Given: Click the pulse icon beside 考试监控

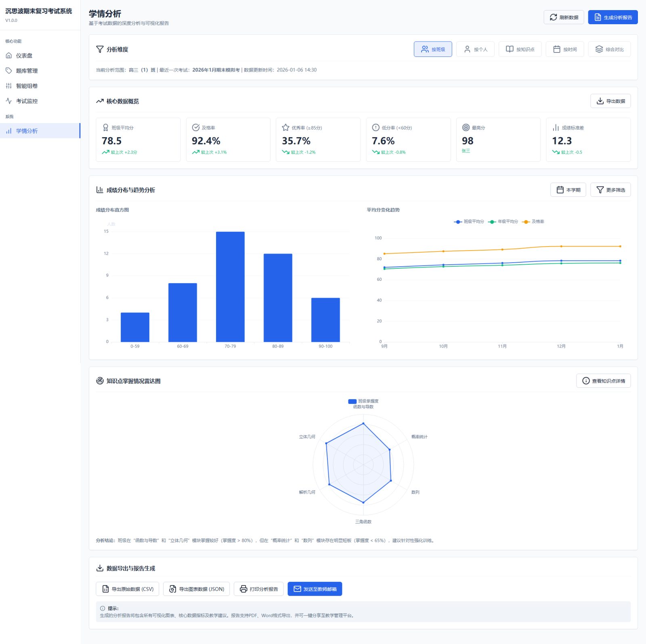Looking at the screenshot, I should coord(9,101).
